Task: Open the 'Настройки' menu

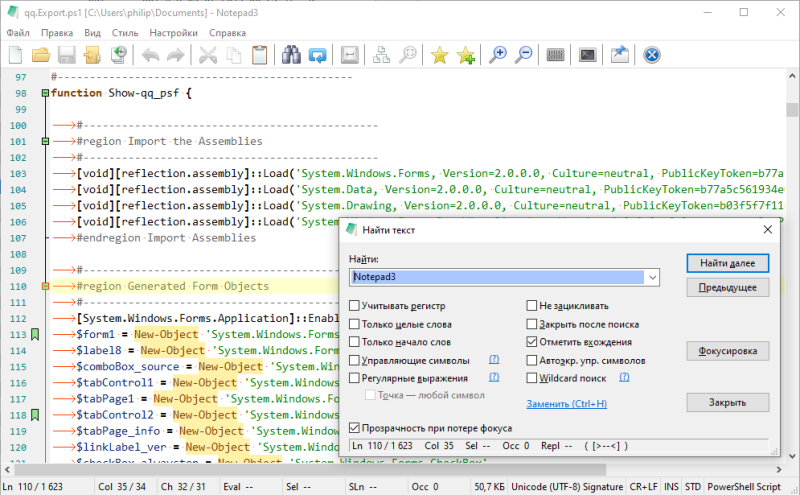Action: 173,32
